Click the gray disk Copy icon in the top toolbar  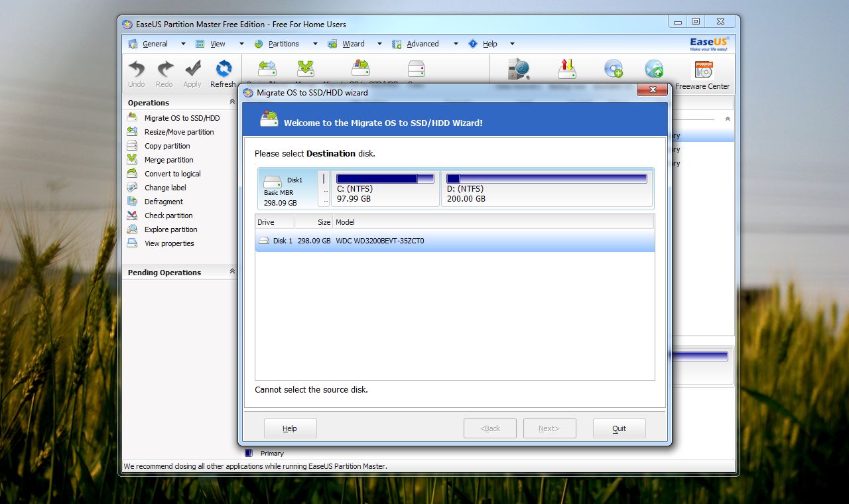click(x=417, y=69)
